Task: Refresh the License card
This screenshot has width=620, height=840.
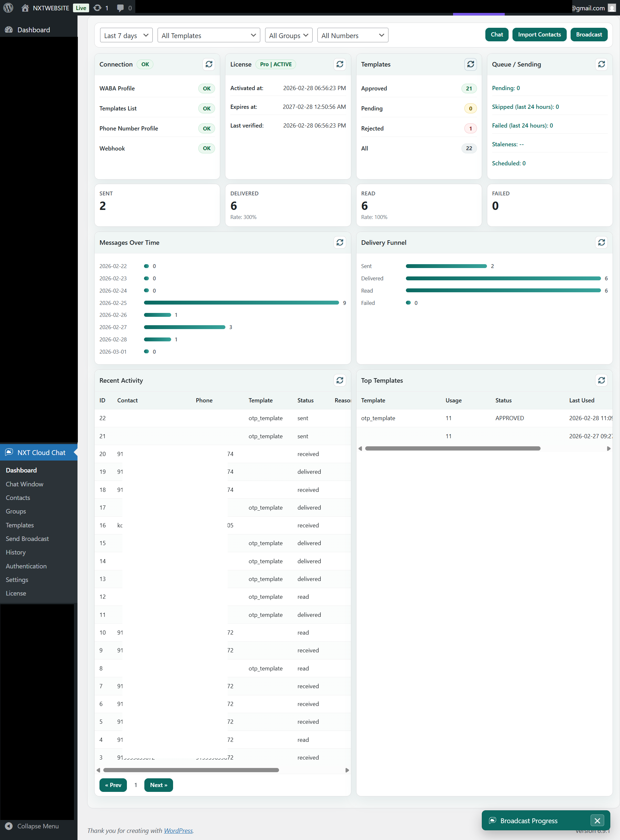Action: click(340, 64)
